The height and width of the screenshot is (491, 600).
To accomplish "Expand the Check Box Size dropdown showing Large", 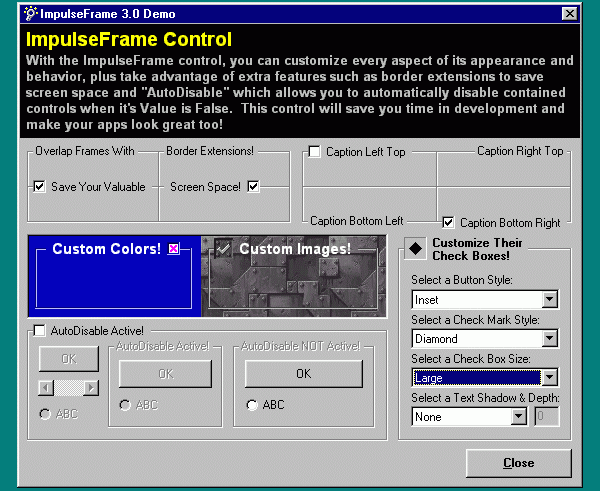I will [x=549, y=377].
